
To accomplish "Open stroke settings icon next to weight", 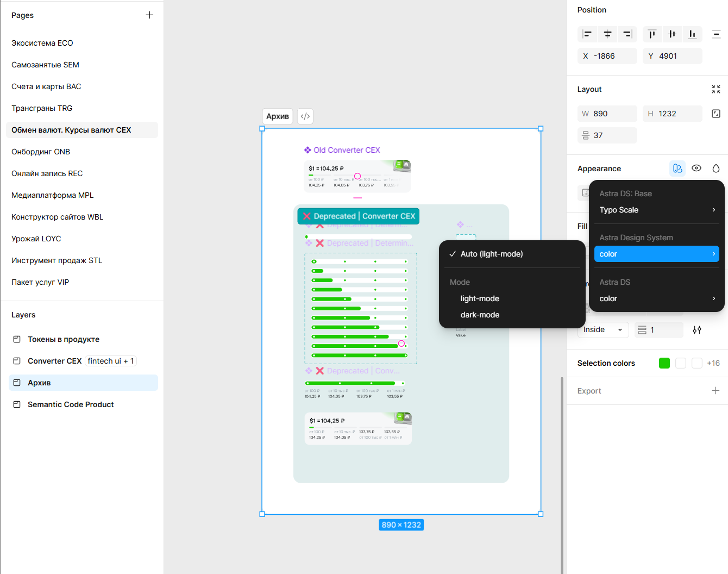I will [x=697, y=330].
